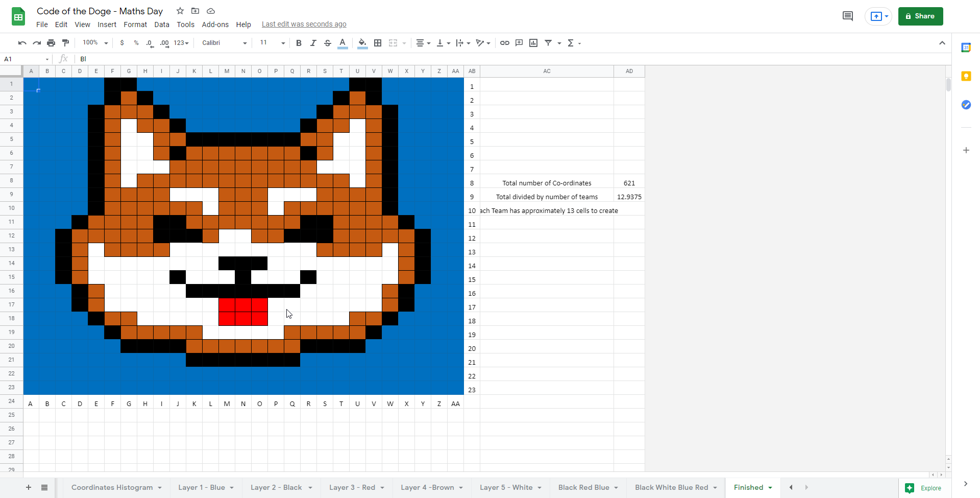Decrease decimal places icon
The width and height of the screenshot is (980, 498).
[150, 43]
